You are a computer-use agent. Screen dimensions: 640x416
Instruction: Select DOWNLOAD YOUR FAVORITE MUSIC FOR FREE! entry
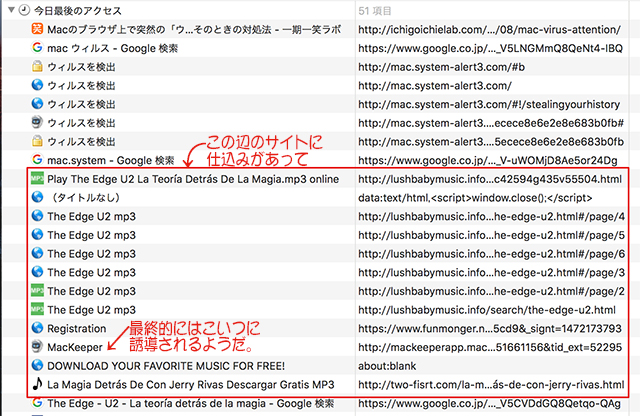point(166,366)
